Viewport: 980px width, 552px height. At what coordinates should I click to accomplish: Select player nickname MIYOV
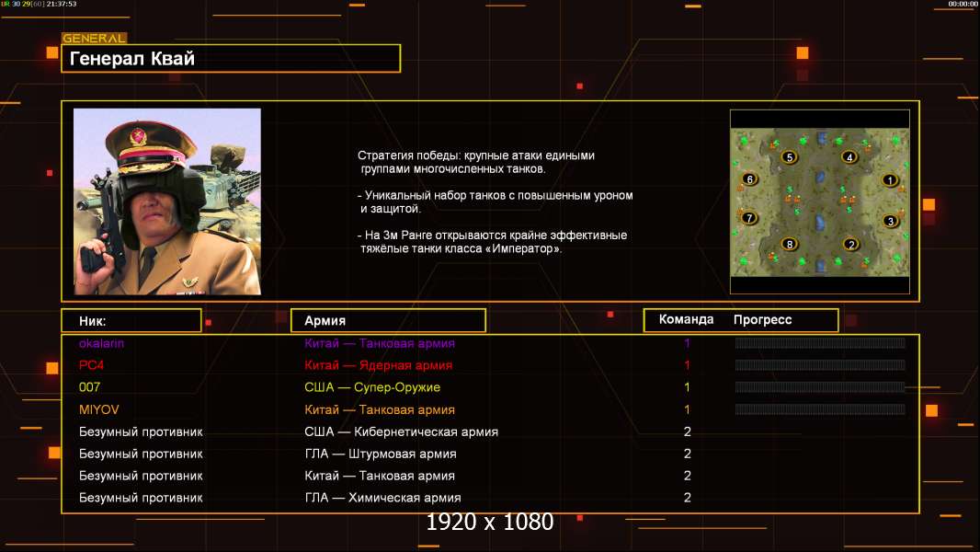(x=98, y=409)
